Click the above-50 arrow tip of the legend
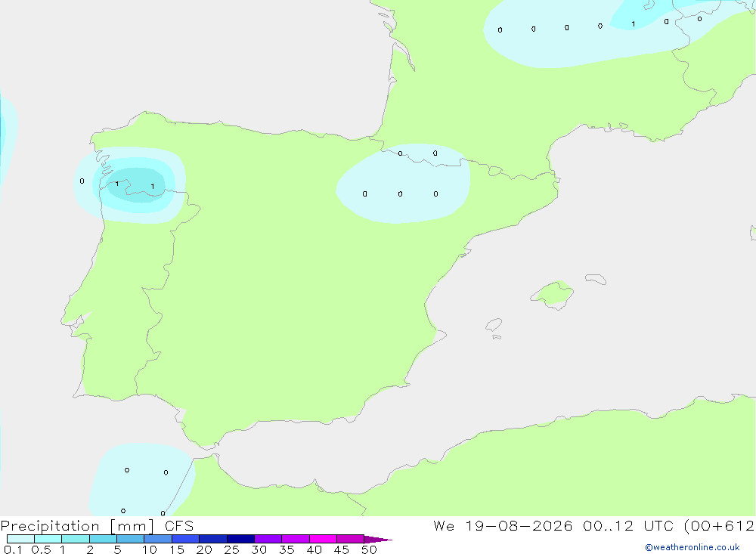The image size is (756, 554). click(x=378, y=540)
